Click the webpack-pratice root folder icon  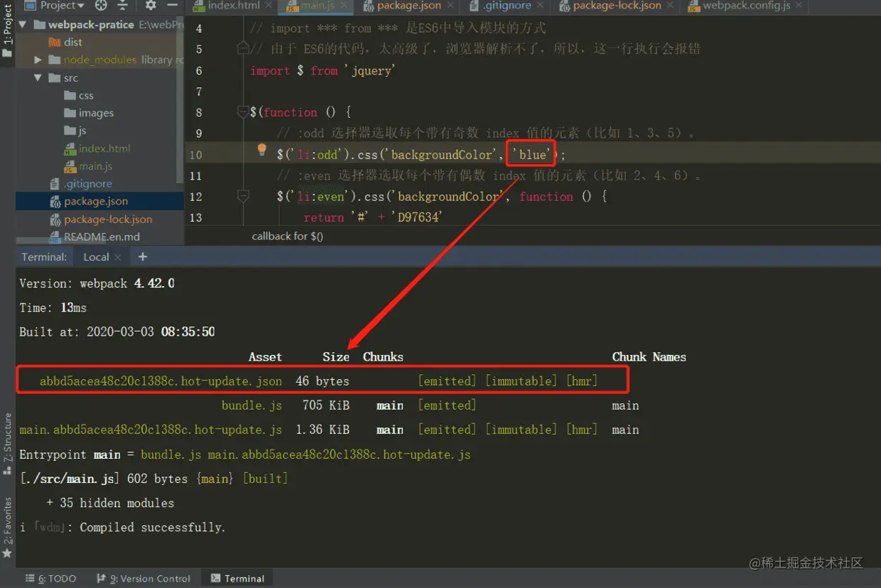point(38,24)
